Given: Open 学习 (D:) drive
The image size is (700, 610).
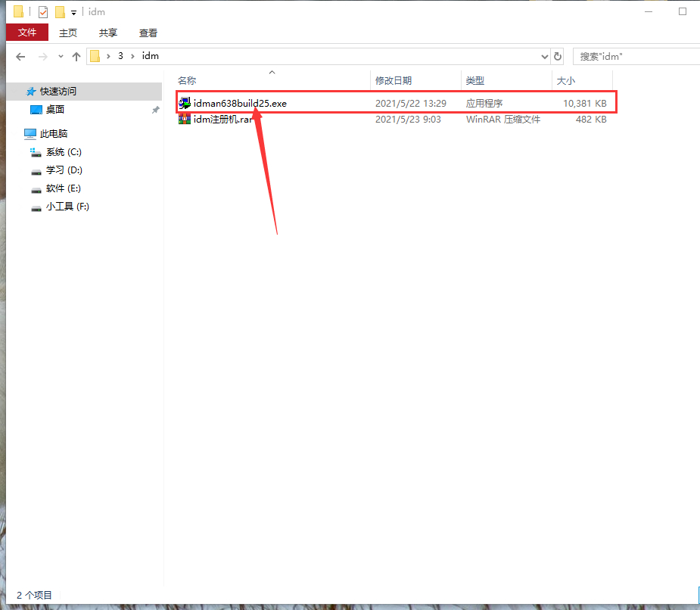Looking at the screenshot, I should tap(64, 170).
